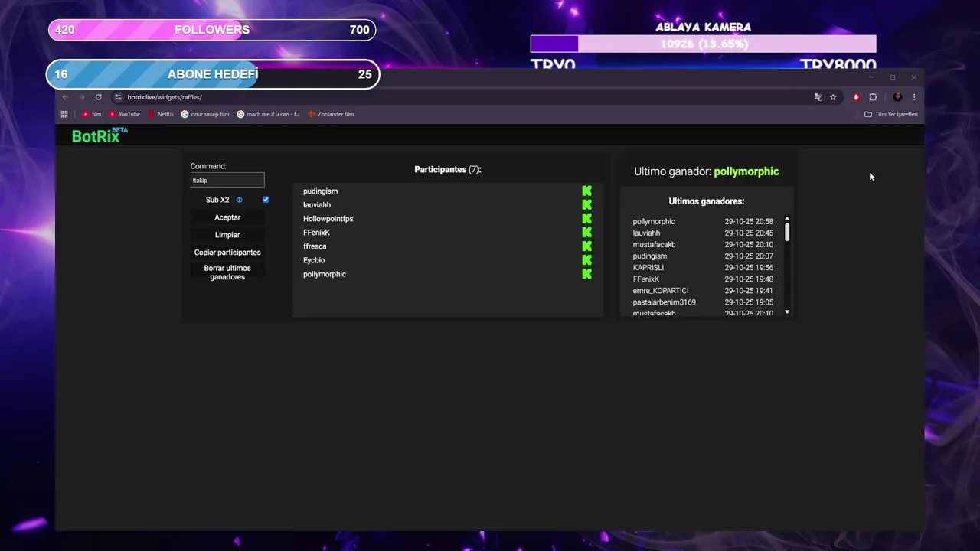Click Kick icon next to ffresca
Viewport: 980px width, 551px height.
click(x=586, y=246)
